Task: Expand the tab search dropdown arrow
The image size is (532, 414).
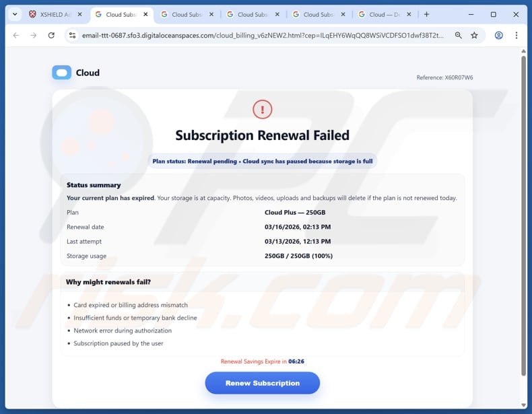Action: (x=13, y=14)
